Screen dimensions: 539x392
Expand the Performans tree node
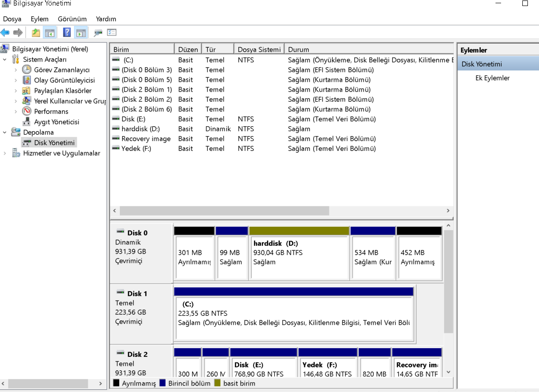16,112
